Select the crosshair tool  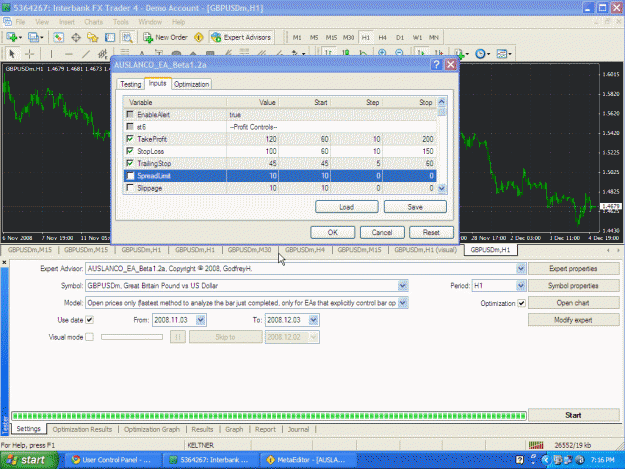coord(29,53)
